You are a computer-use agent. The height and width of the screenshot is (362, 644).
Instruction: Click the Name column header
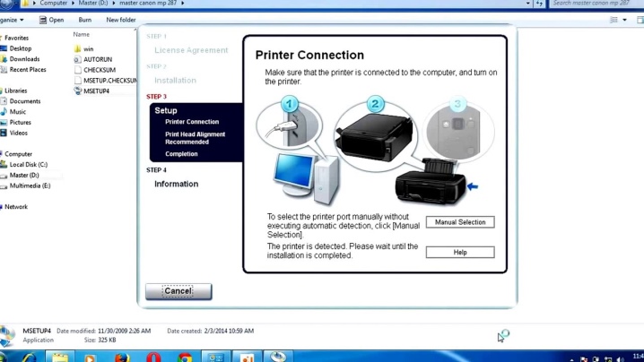click(82, 34)
